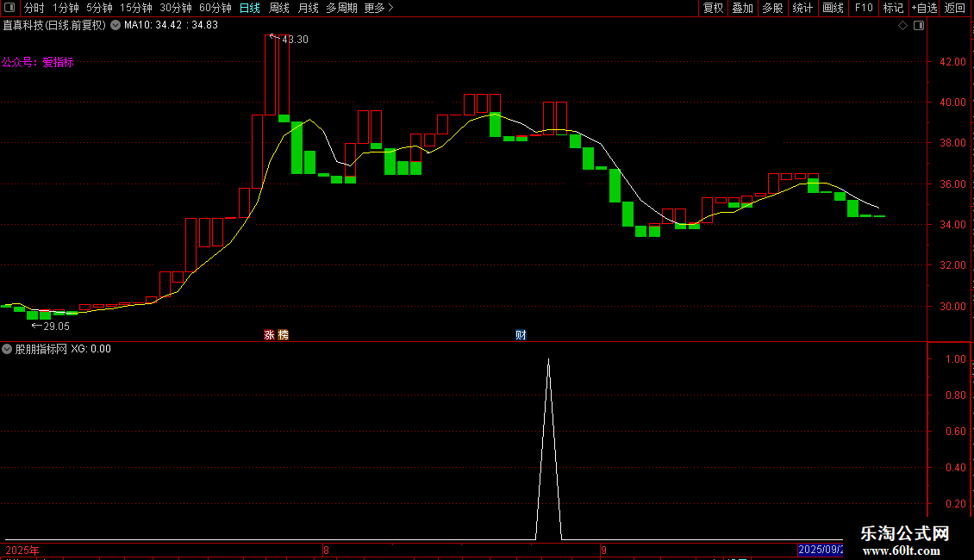This screenshot has height=560, width=974.
Task: Click the MA10: 34.42 value
Action: coord(153,26)
